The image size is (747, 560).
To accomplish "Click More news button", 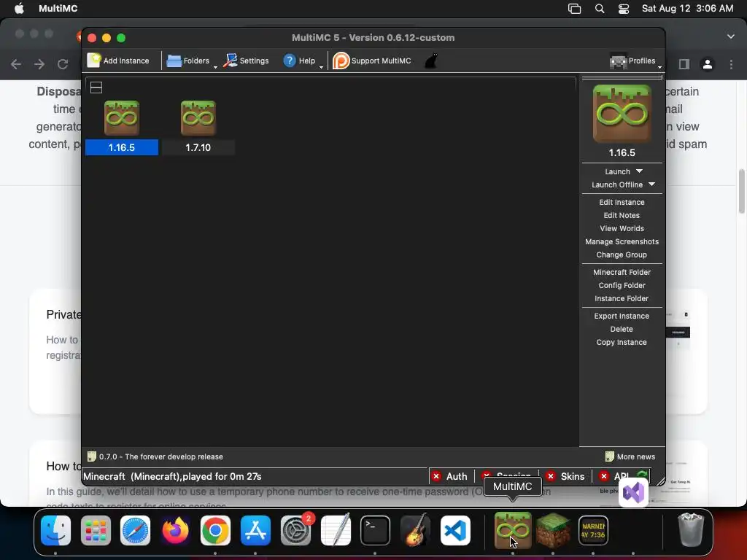I will (x=630, y=456).
